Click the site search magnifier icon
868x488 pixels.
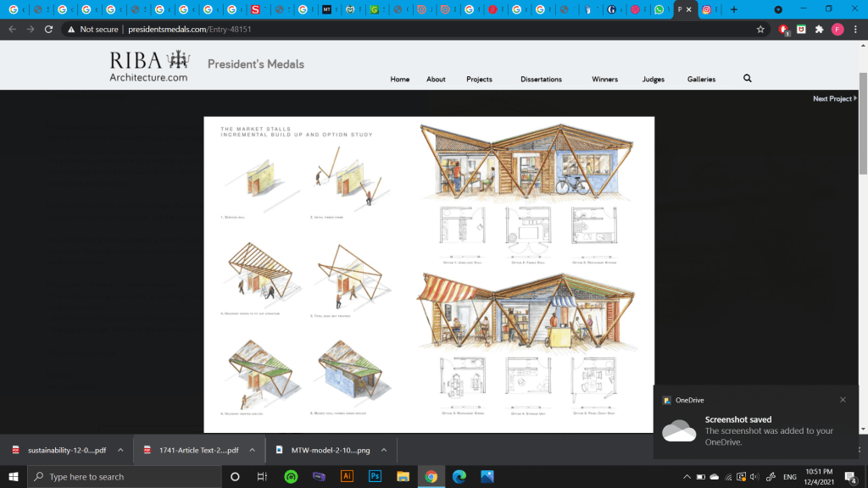tap(747, 79)
